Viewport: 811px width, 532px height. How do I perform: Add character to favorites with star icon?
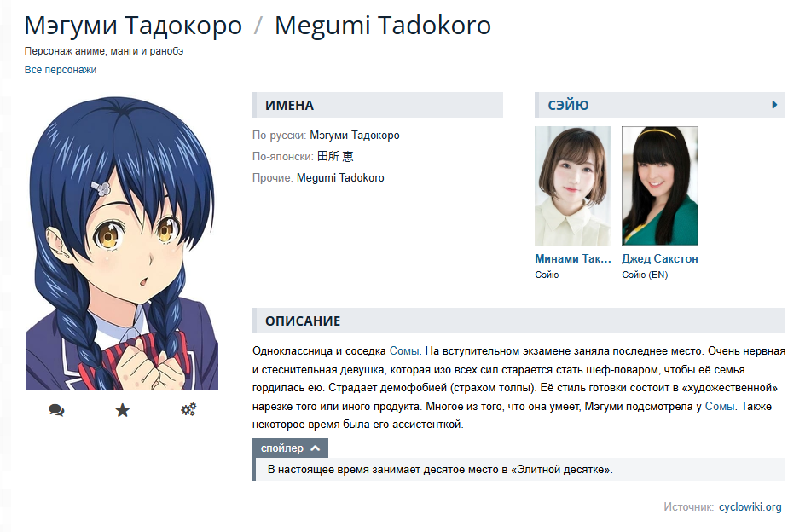[x=123, y=410]
